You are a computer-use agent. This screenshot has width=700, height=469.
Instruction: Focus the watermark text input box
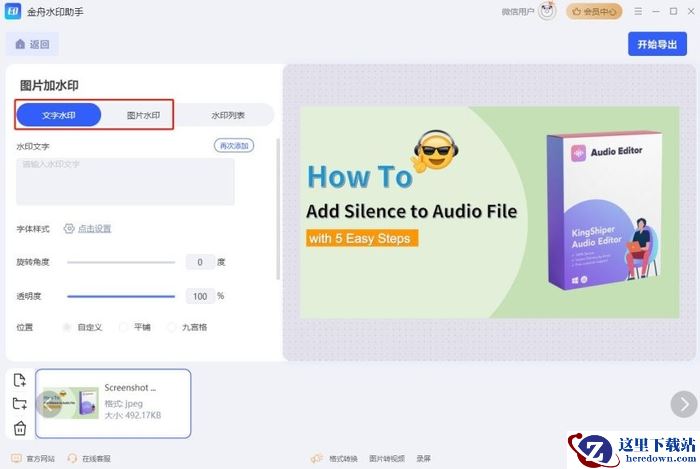(x=125, y=182)
